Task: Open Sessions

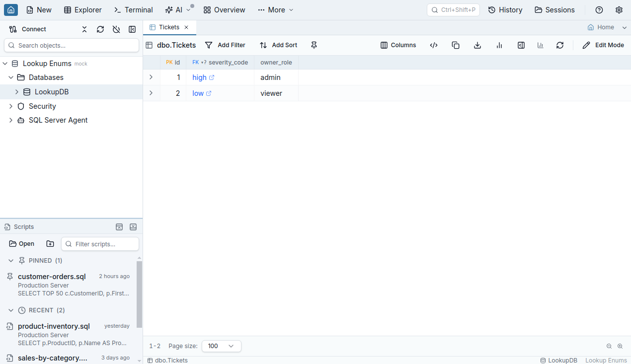Action: (x=554, y=10)
